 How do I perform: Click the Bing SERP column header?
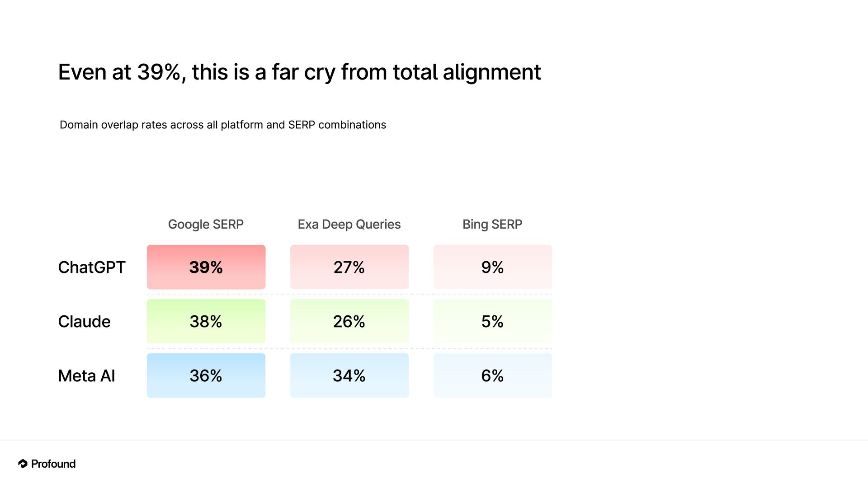pyautogui.click(x=492, y=224)
